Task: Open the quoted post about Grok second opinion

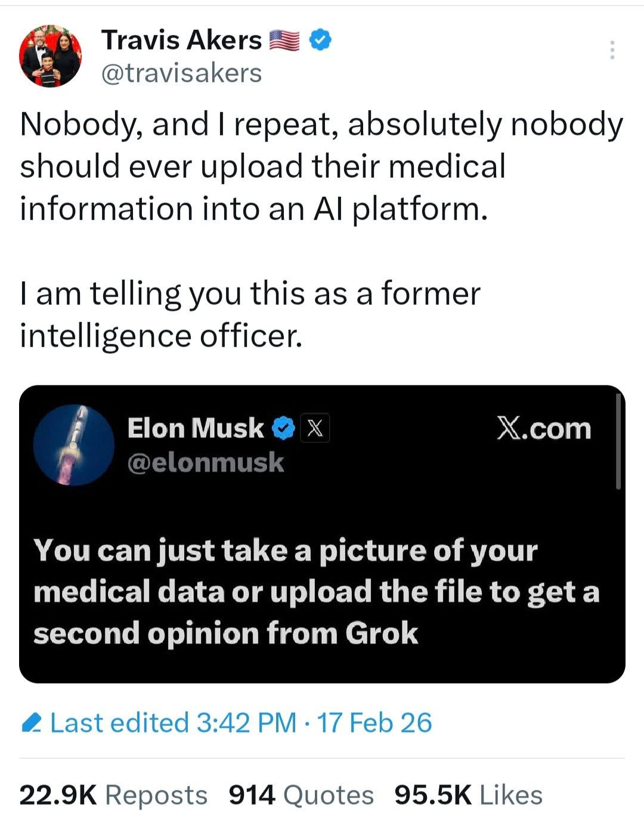Action: click(316, 592)
